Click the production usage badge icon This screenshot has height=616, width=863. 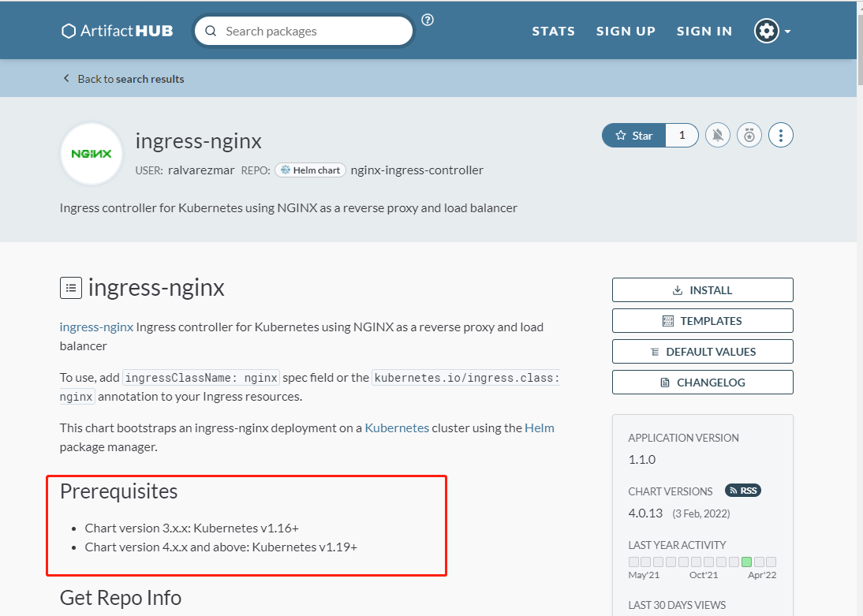click(x=749, y=136)
